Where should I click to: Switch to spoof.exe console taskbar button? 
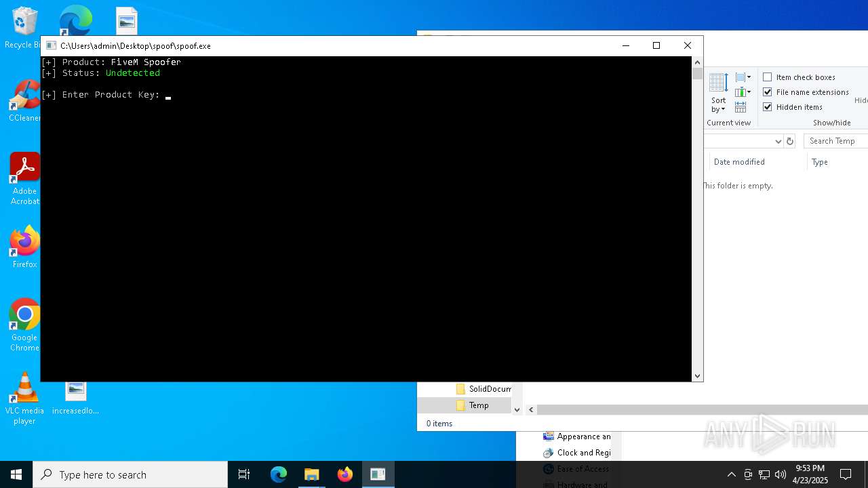coord(378,474)
